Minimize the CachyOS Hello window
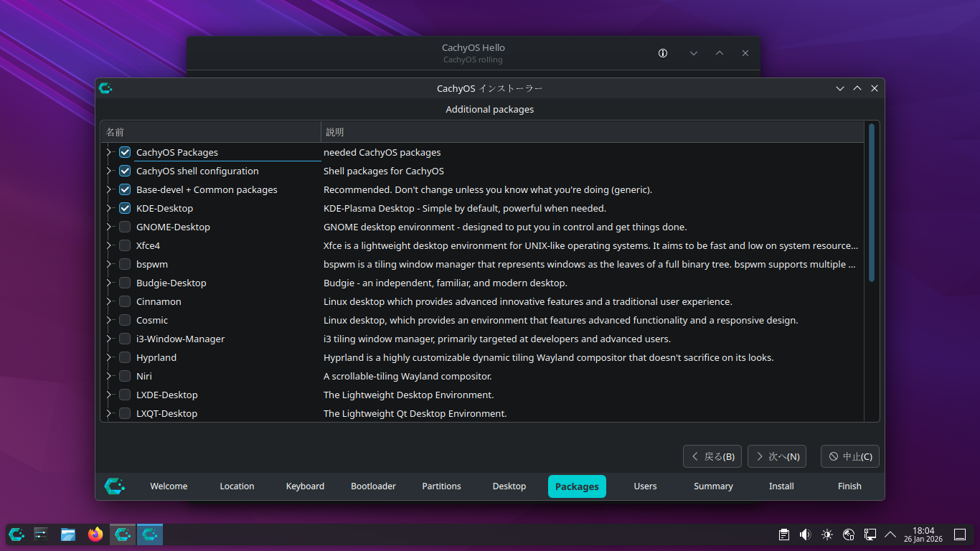Image resolution: width=980 pixels, height=551 pixels. [694, 53]
